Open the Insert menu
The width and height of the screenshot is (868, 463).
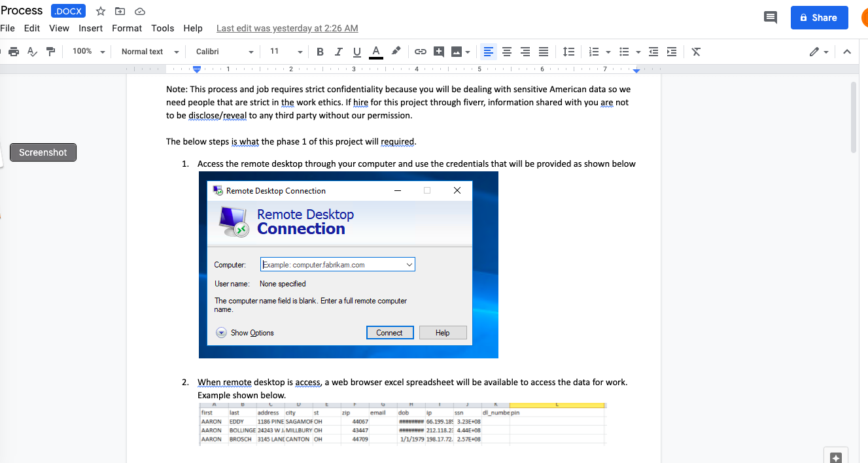coord(90,28)
